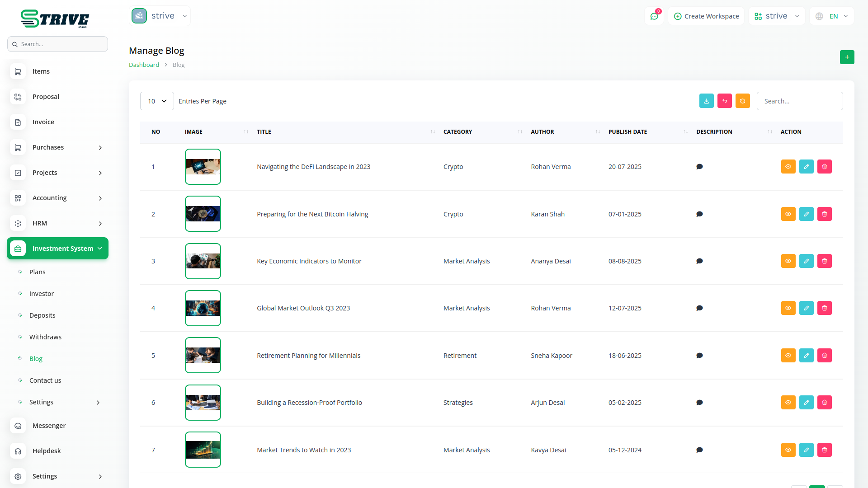
Task: View the Navigating the DeFi Landscape post via eye icon
Action: [x=788, y=167]
